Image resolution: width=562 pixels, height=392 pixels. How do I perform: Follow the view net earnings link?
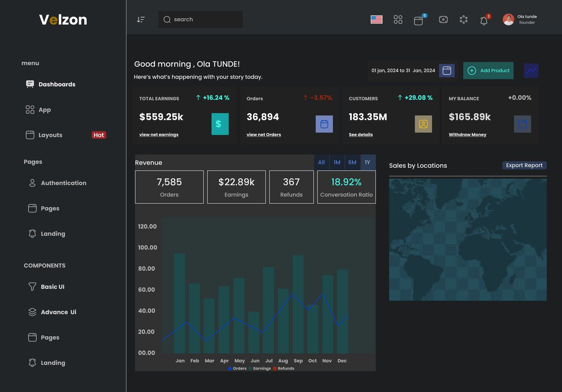point(159,135)
